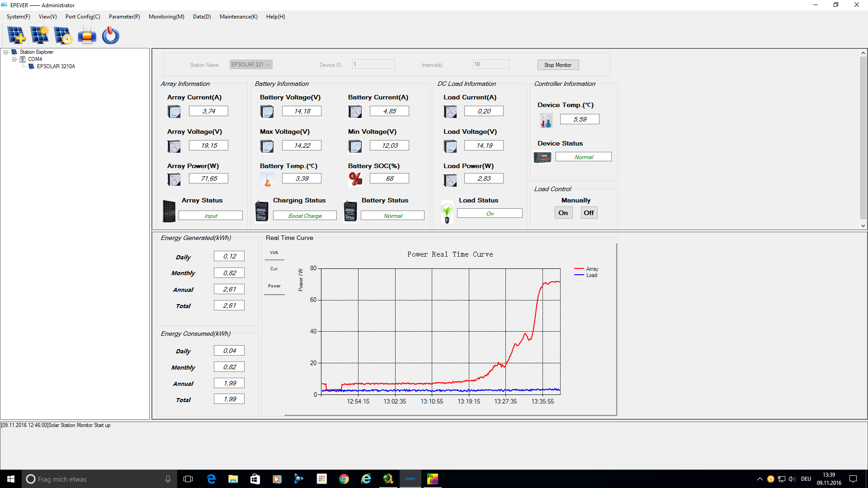Screen dimensions: 868x488
Task: Click the solar panel with sun toolbar icon
Action: click(40, 35)
